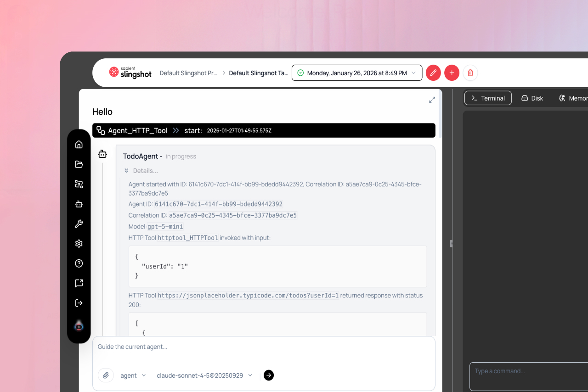Screen dimensions: 588x392
Task: Open the folder icon in sidebar
Action: [79, 164]
